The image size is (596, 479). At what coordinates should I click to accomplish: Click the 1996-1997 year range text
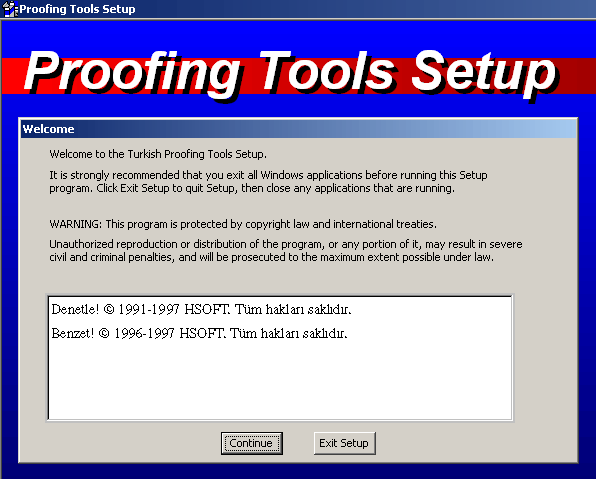click(144, 333)
